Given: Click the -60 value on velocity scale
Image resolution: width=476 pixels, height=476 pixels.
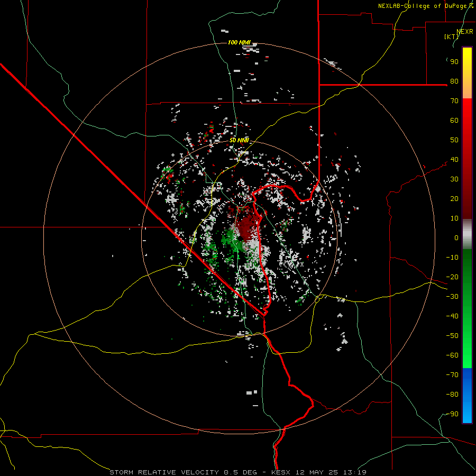Looking at the screenshot, I should (452, 355).
